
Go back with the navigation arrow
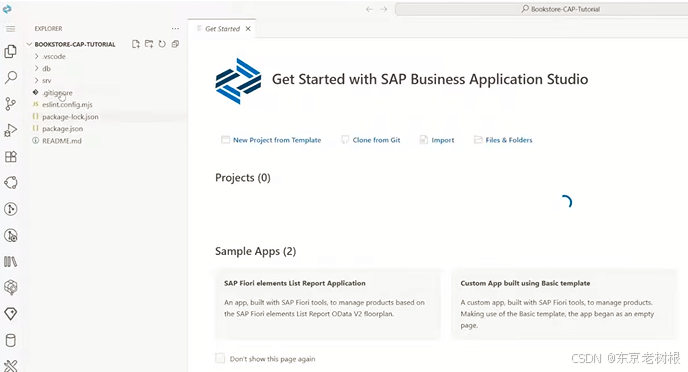pos(369,9)
